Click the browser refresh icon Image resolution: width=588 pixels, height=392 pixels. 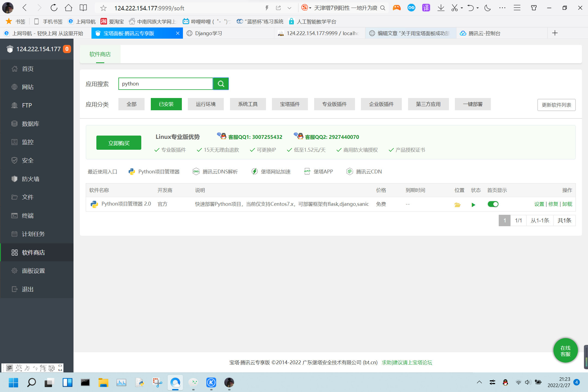pyautogui.click(x=54, y=8)
